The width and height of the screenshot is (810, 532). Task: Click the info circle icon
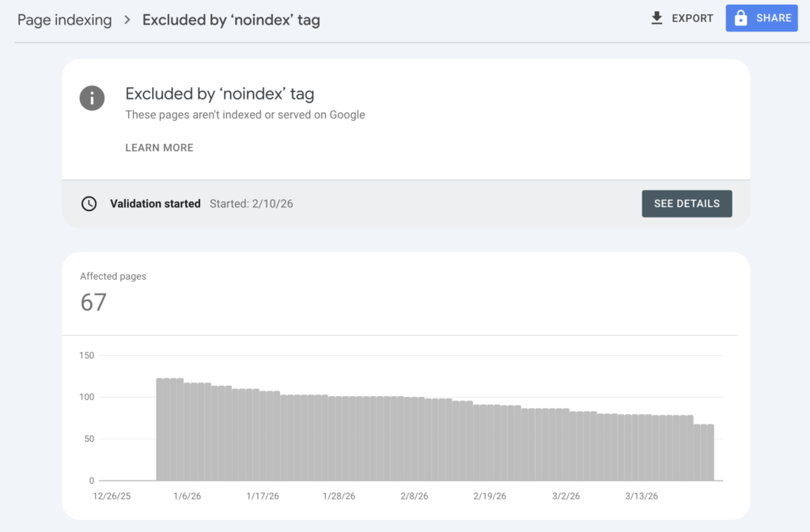[92, 98]
